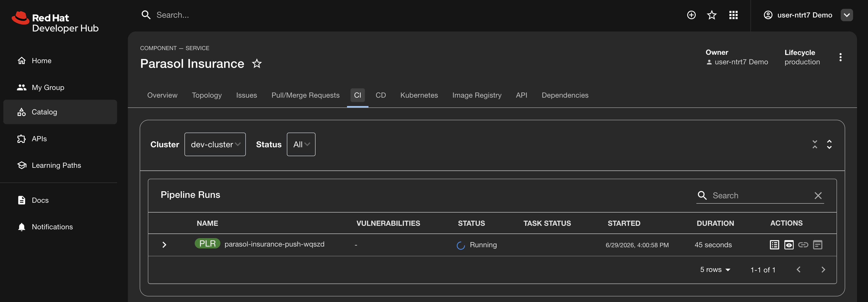Viewport: 868px width, 302px height.
Task: Click the Red Hat Developer Hub logo
Action: click(x=55, y=22)
